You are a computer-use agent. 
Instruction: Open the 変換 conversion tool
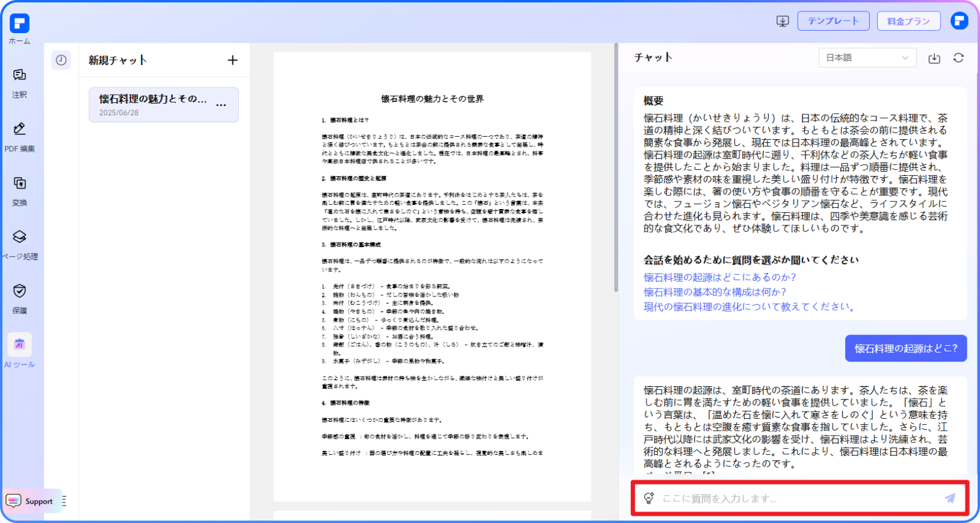[19, 191]
